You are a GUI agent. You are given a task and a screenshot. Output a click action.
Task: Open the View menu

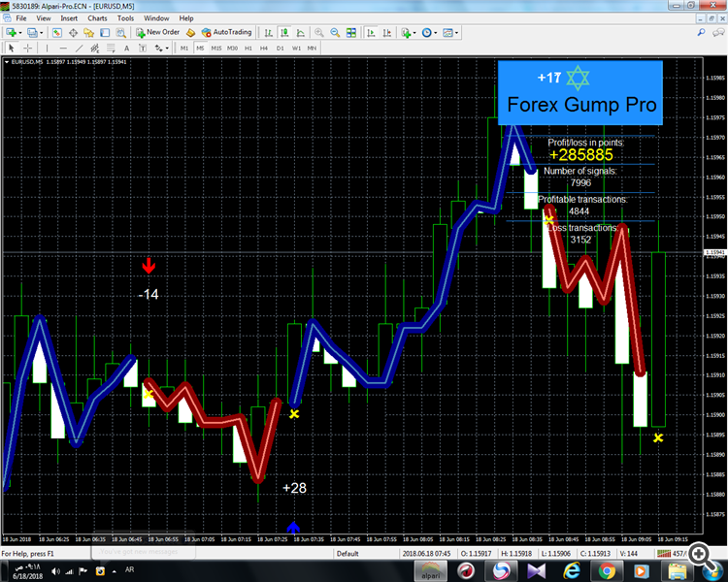pos(44,18)
